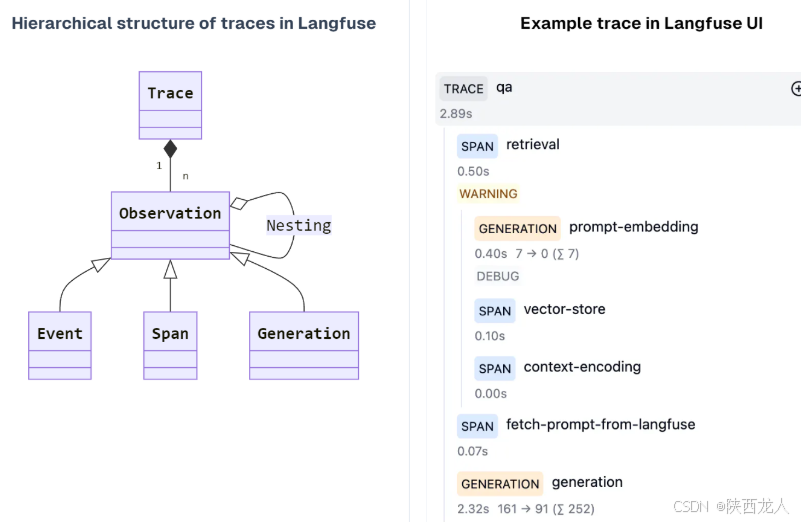801x522 pixels.
Task: Select the TRACE badge next to qa
Action: tap(463, 89)
